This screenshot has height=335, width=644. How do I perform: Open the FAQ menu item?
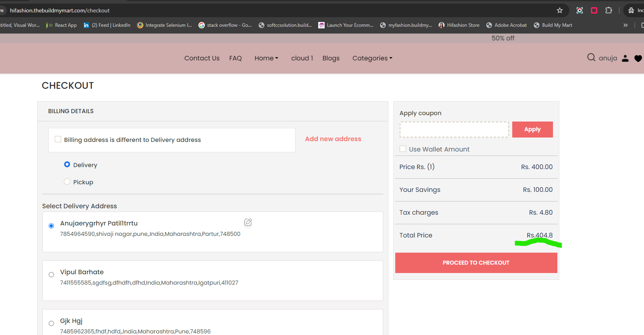236,58
